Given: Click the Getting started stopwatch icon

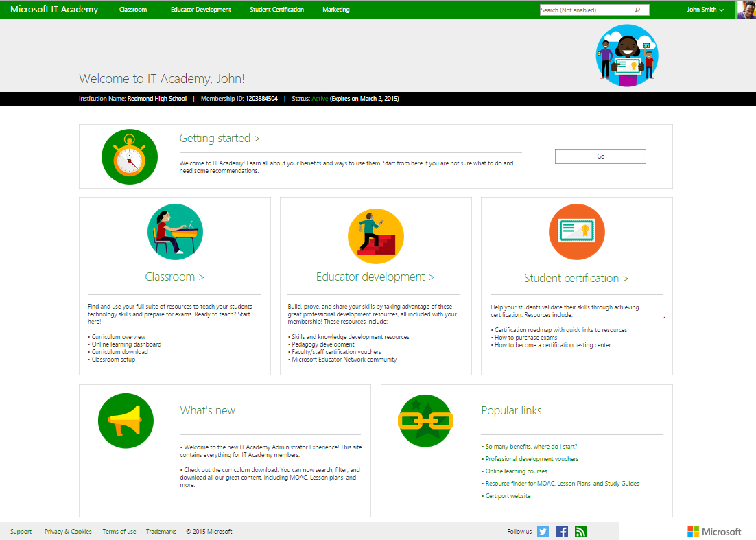Looking at the screenshot, I should [129, 156].
